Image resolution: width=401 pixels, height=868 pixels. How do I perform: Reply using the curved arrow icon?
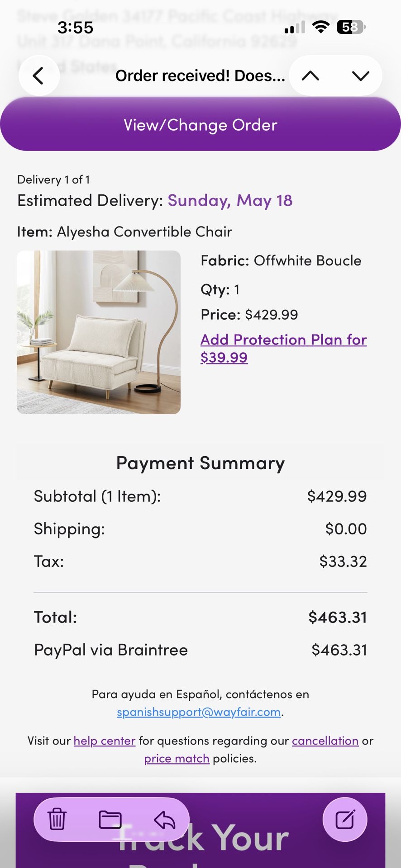click(x=164, y=819)
